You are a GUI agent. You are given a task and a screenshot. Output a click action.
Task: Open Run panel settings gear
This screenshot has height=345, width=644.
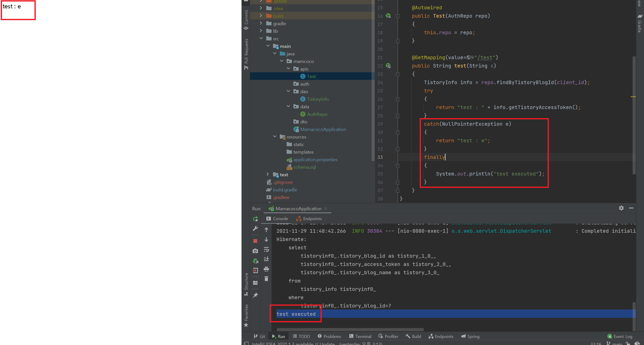click(x=621, y=208)
